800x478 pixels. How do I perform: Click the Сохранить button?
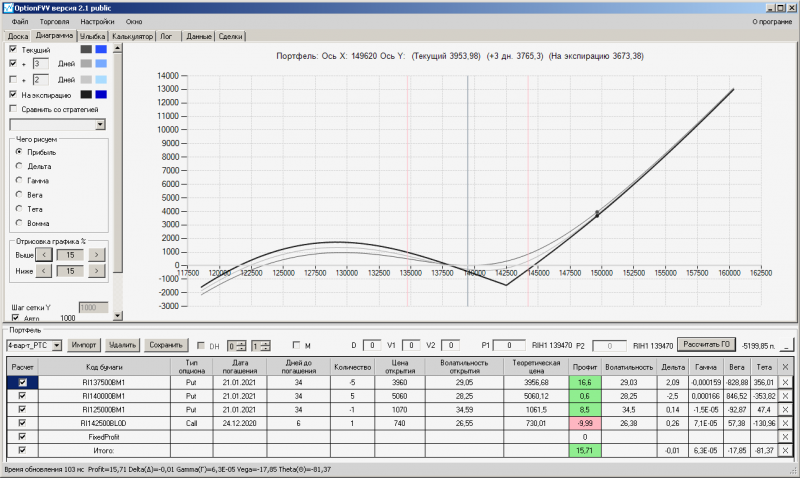[166, 345]
